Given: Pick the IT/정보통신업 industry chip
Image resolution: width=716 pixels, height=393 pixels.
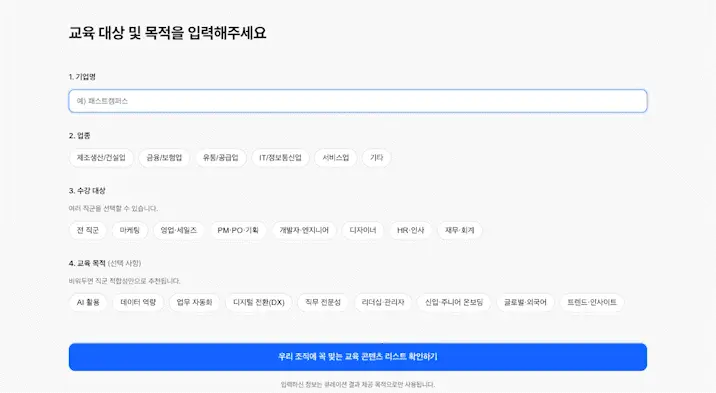Looking at the screenshot, I should pos(280,158).
